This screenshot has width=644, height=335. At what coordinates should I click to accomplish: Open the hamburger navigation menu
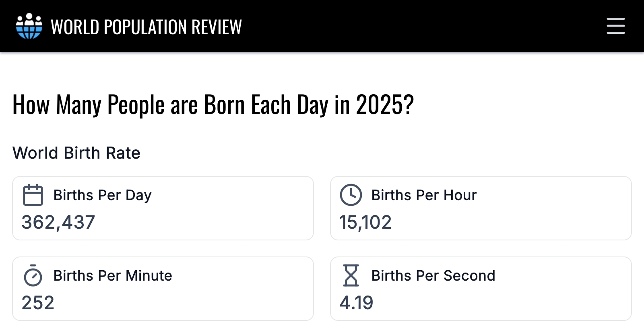(x=615, y=26)
